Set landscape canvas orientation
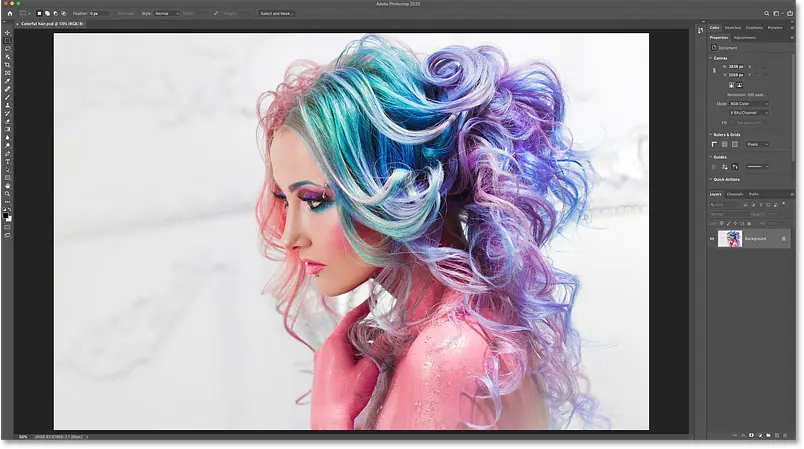This screenshot has width=804, height=449. pyautogui.click(x=739, y=85)
